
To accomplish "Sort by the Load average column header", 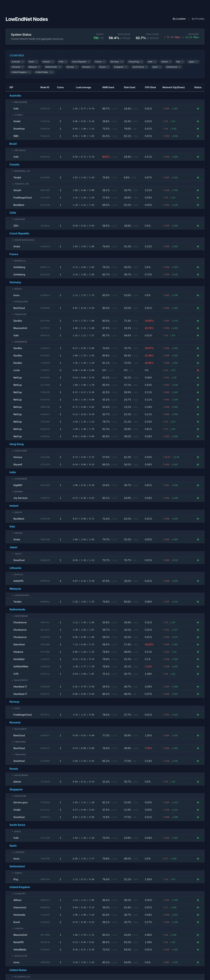I will point(83,88).
